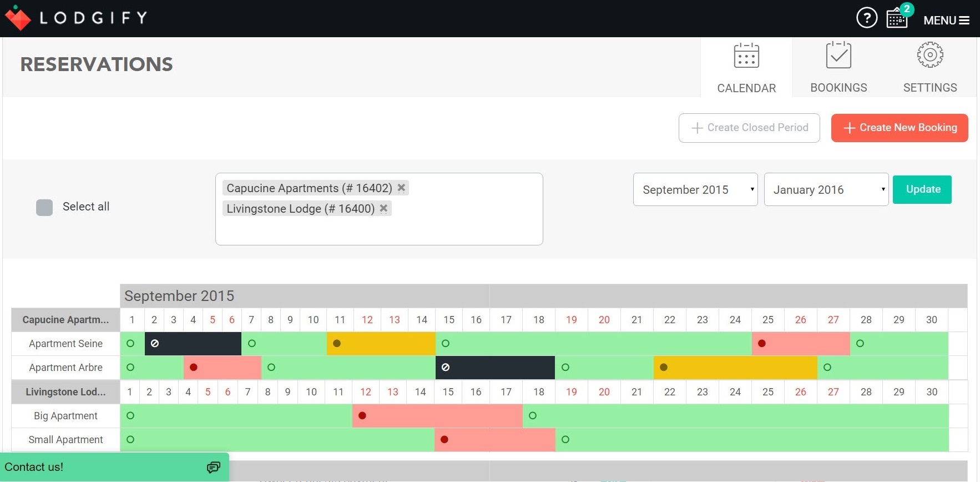Click the Small Apartment row label
Image resolution: width=980 pixels, height=482 pixels.
[x=65, y=440]
